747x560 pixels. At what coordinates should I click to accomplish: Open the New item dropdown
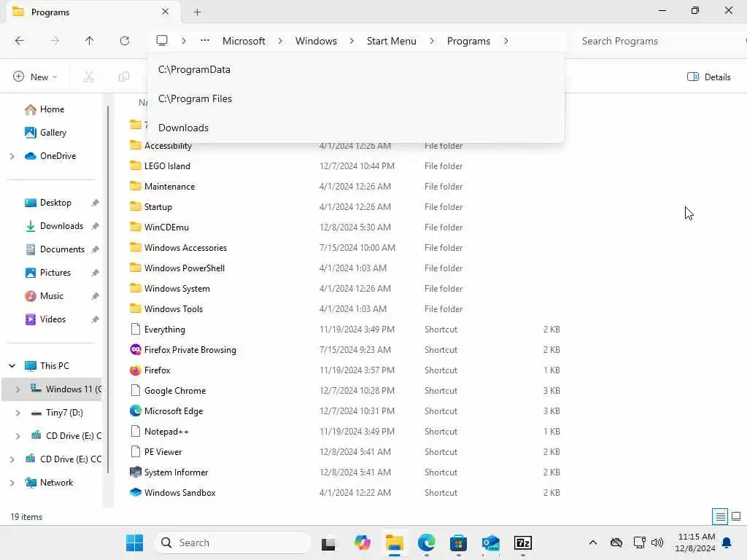click(x=35, y=77)
